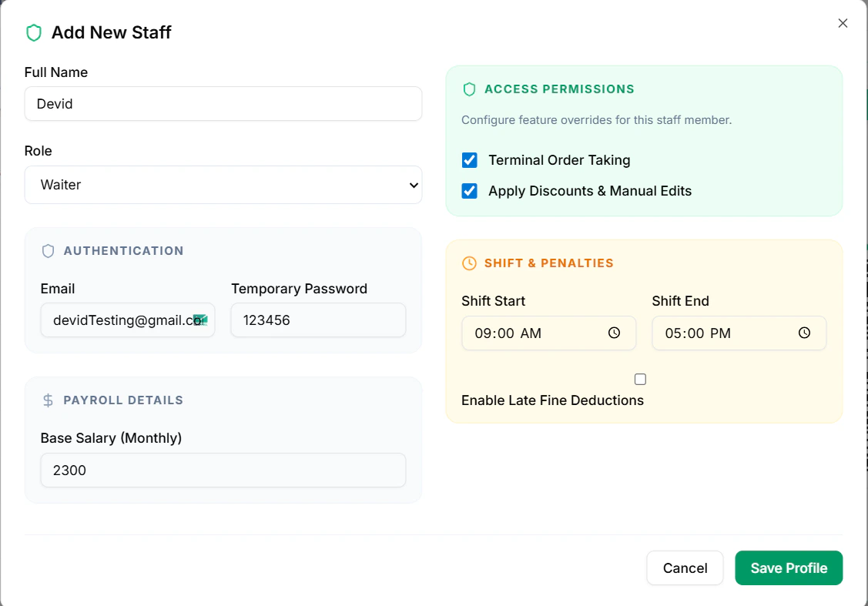The width and height of the screenshot is (868, 606).
Task: Open the Role dropdown showing Waiter
Action: click(x=223, y=185)
